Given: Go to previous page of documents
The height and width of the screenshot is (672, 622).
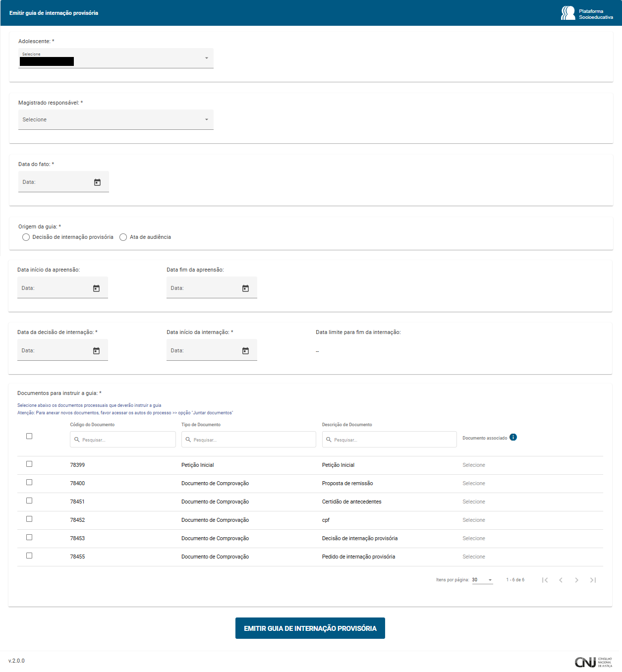Looking at the screenshot, I should [x=561, y=580].
